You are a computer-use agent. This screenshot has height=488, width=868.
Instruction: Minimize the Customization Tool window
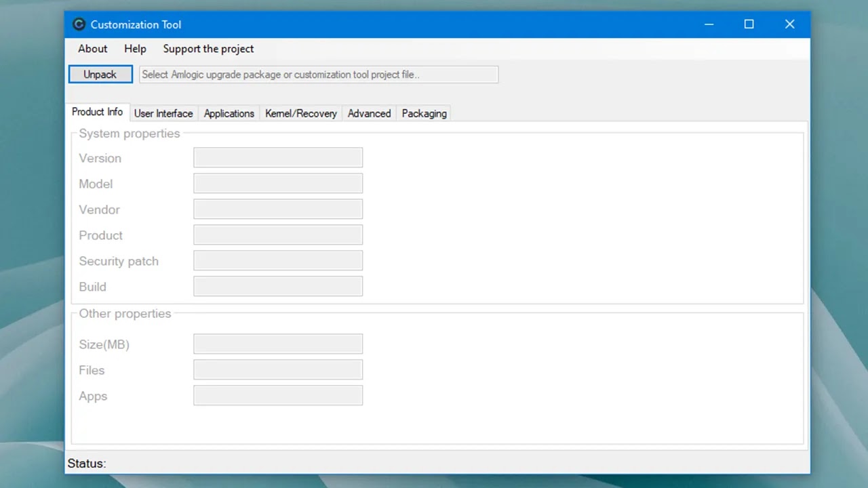coord(709,24)
